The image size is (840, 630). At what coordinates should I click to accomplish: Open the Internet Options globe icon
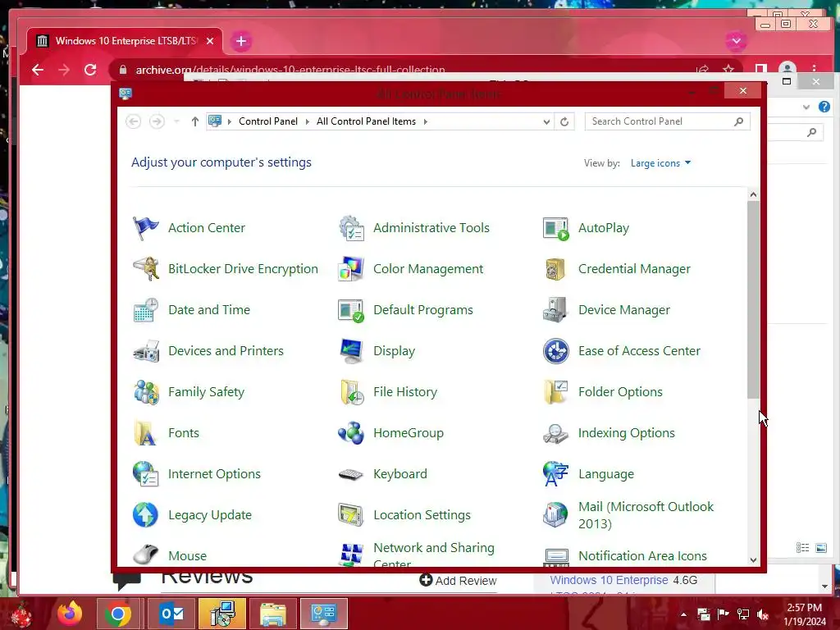click(146, 474)
